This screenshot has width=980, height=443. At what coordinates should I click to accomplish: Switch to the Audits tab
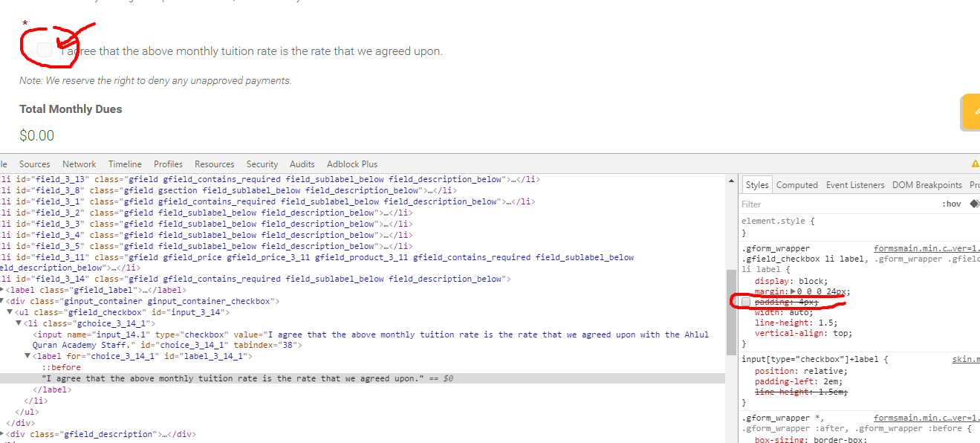point(302,164)
